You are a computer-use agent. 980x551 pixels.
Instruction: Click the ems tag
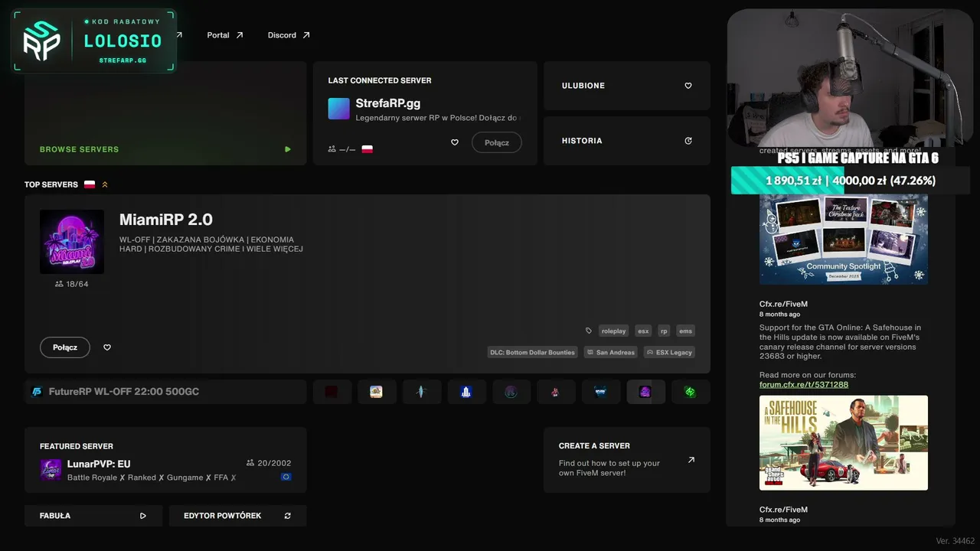click(x=685, y=331)
